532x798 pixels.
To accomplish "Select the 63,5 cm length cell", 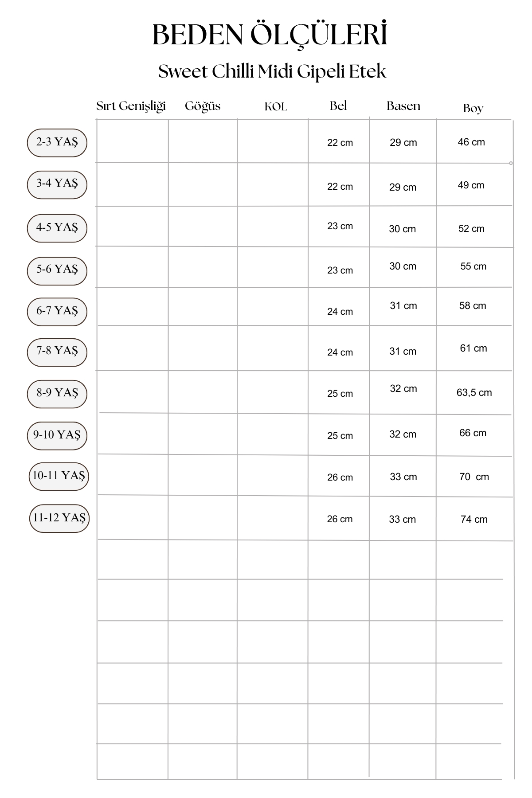I will 474,392.
